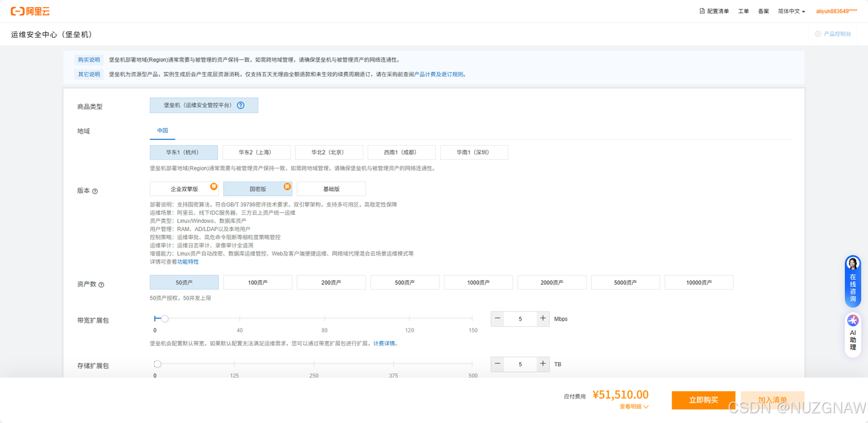
Task: Select 堡垒机（运维安全管控平台）product type
Action: [x=204, y=105]
